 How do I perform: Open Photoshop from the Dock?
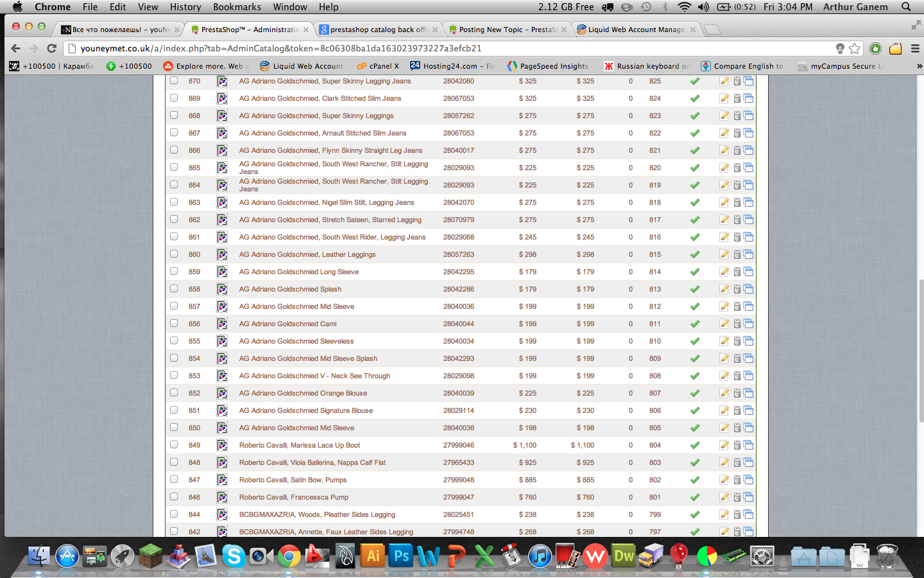pyautogui.click(x=401, y=556)
